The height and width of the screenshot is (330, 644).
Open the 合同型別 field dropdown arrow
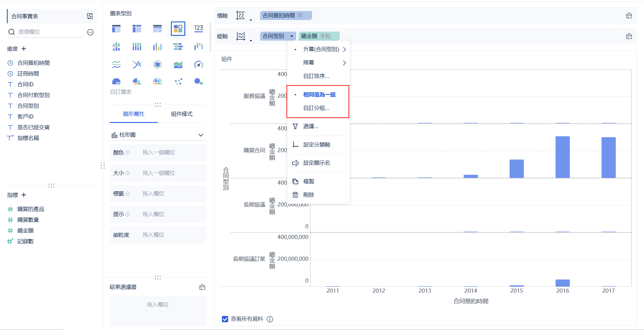click(291, 36)
